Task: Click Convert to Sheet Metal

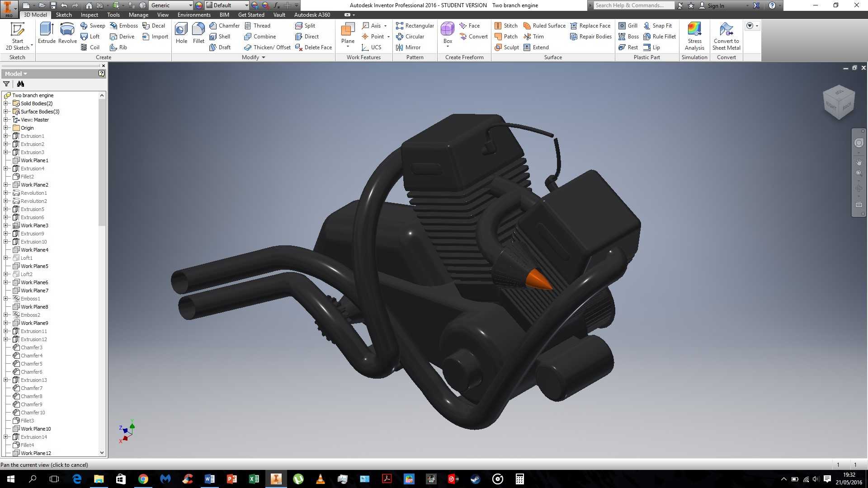Action: pos(726,36)
